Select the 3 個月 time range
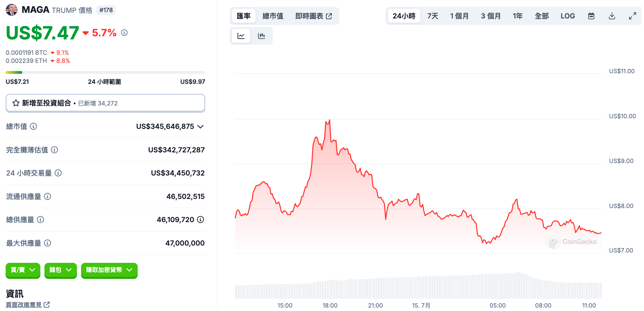The width and height of the screenshot is (644, 311). coord(491,16)
